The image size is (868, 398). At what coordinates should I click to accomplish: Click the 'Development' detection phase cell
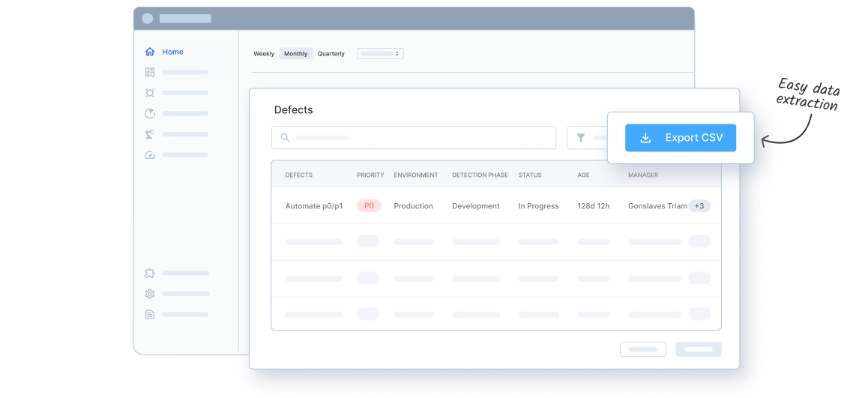click(x=475, y=206)
